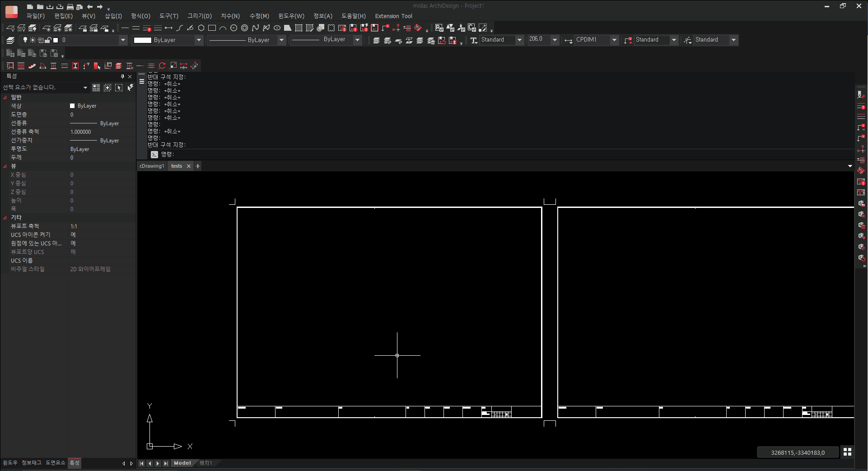
Task: Toggle the properties panel pin
Action: (x=122, y=76)
